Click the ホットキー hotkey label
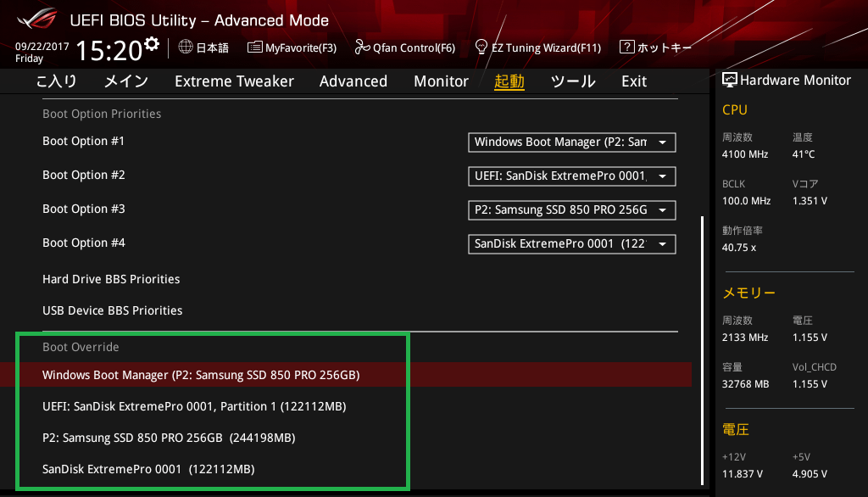The width and height of the screenshot is (868, 497). click(665, 47)
